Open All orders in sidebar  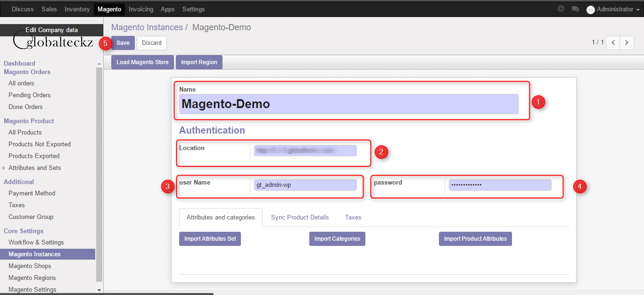tap(21, 84)
